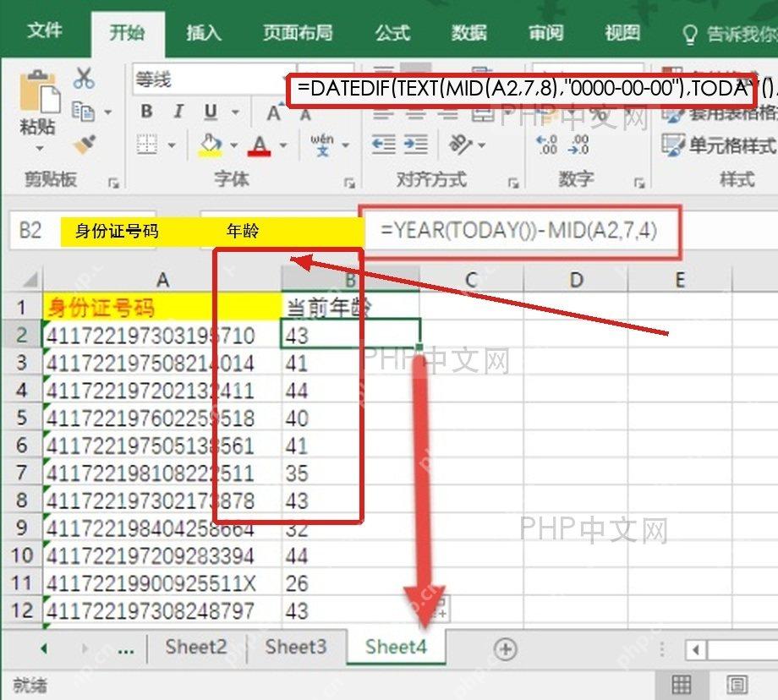Image resolution: width=778 pixels, height=700 pixels.
Task: Click the Tell Me lightbulb search
Action: (690, 35)
